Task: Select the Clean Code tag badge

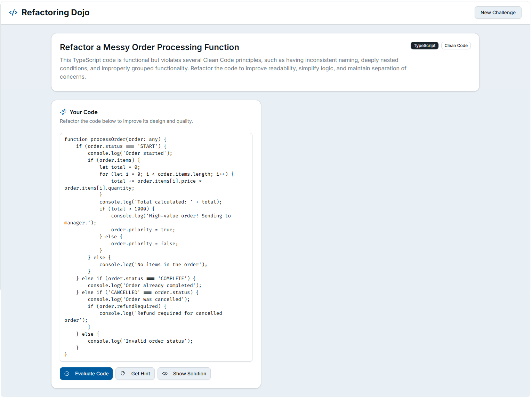Action: tap(456, 46)
